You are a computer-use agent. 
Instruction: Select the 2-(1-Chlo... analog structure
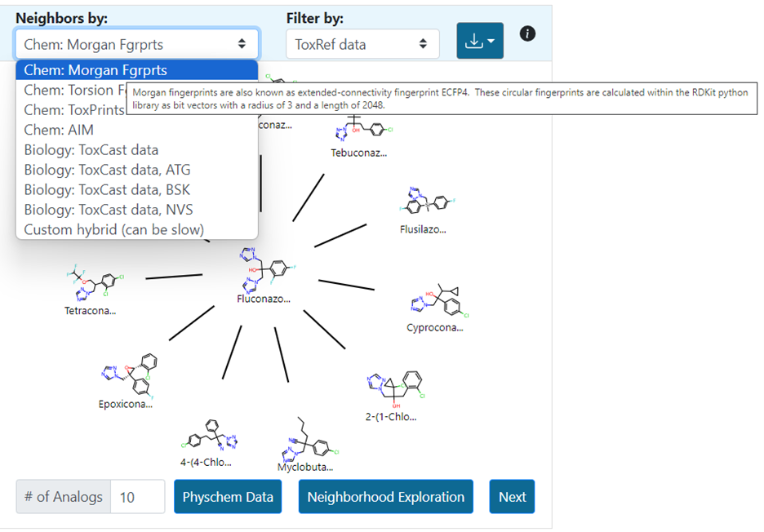[396, 390]
